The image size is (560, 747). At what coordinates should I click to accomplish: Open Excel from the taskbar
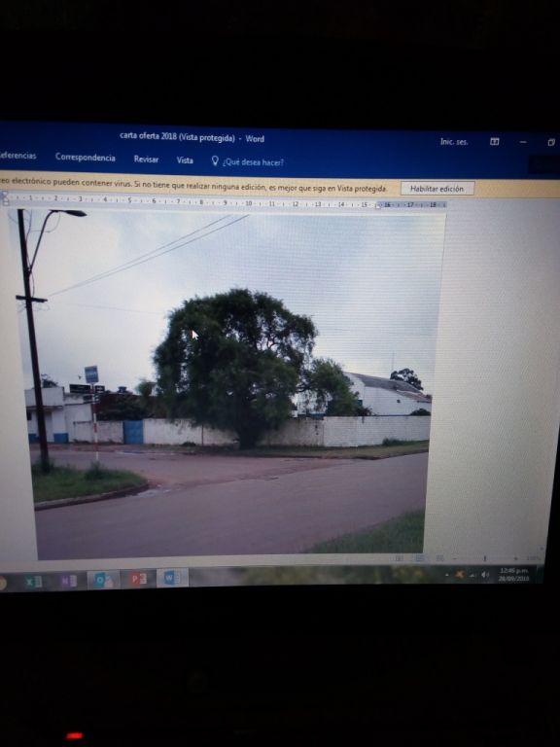[x=33, y=582]
